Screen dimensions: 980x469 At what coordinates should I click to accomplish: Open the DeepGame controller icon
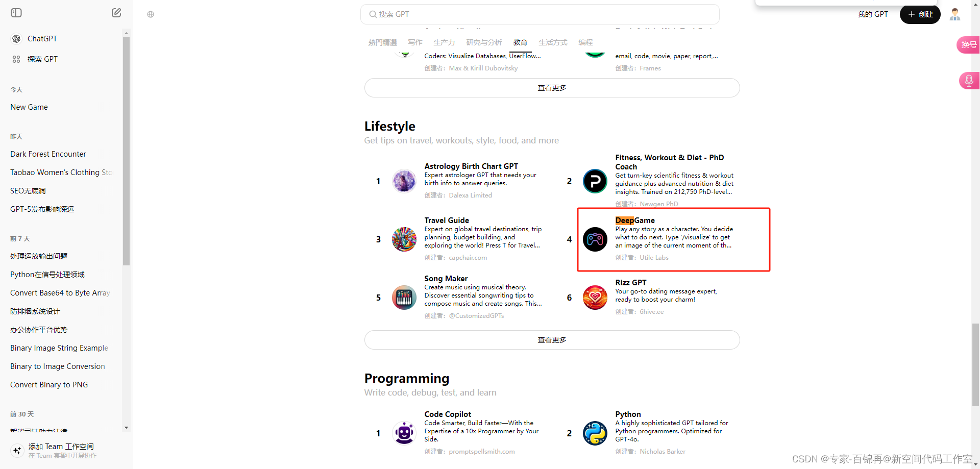point(595,239)
